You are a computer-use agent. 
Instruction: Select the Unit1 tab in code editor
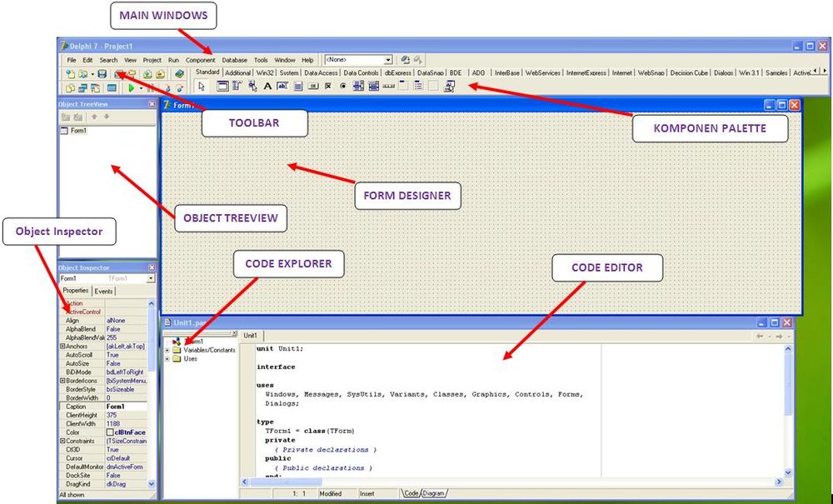pyautogui.click(x=250, y=336)
